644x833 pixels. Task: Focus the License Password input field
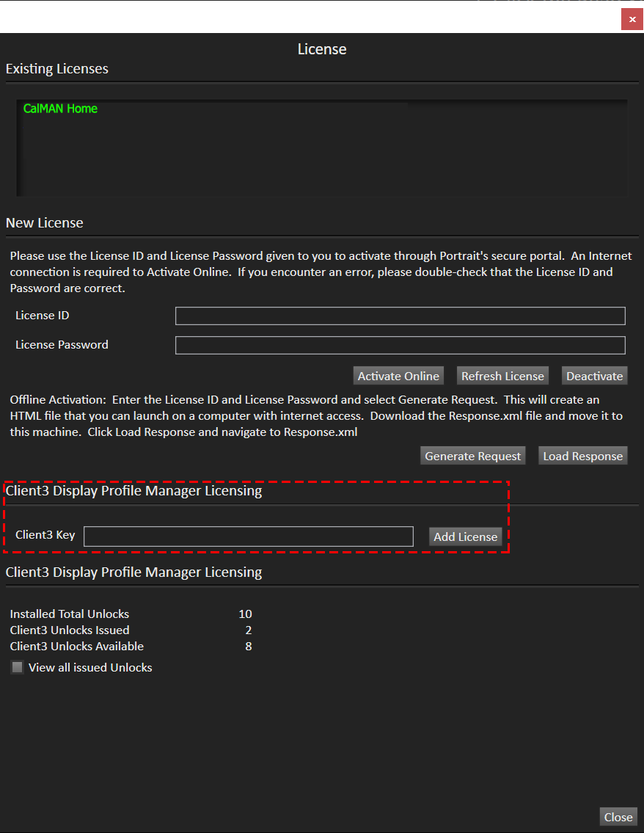400,345
